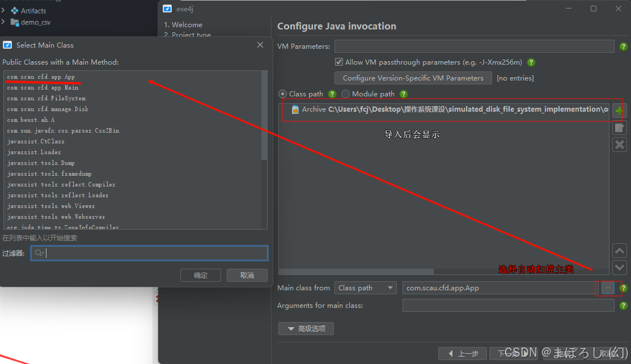Screen dimensions: 631x364
Task: Confirm with the 确定 button
Action: 200,276
